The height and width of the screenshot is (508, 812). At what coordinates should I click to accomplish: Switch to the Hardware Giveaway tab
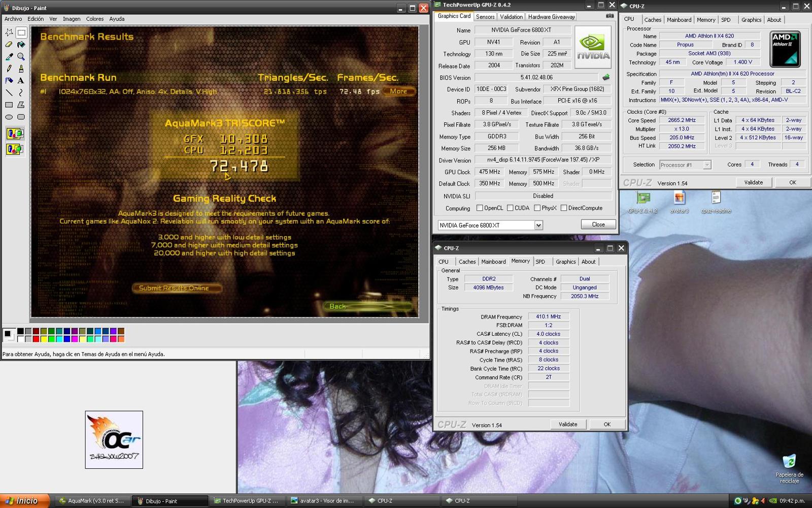pos(552,17)
